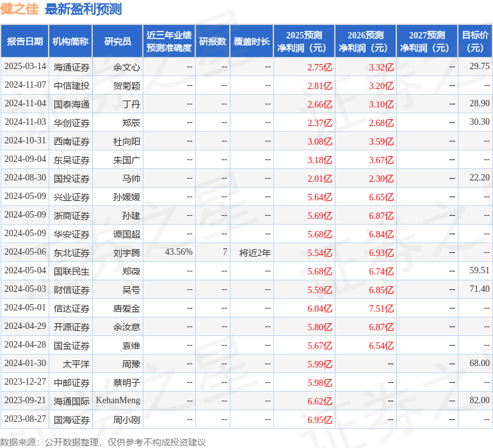The width and height of the screenshot is (493, 448).
Task: Click the 信达证券 institution cell
Action: pos(72,308)
